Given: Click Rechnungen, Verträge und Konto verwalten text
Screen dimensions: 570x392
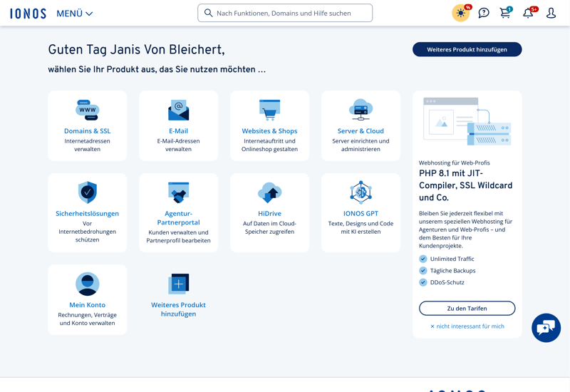Looking at the screenshot, I should point(87,319).
